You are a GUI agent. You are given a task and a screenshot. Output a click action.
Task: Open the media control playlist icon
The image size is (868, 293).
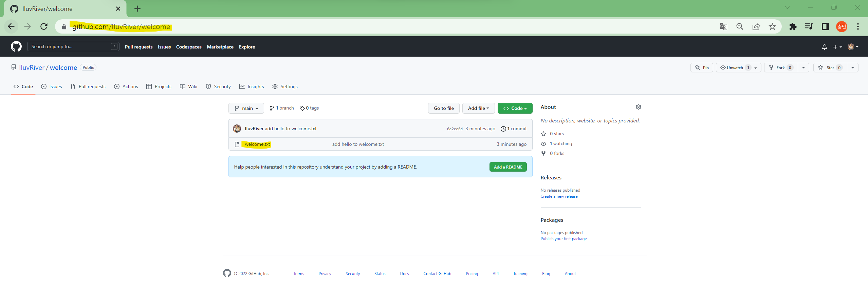809,26
